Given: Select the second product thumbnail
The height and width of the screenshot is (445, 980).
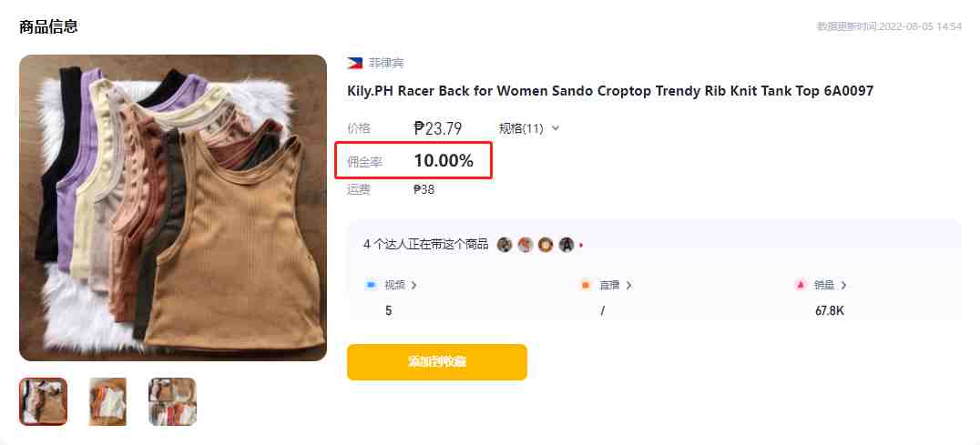Looking at the screenshot, I should tap(107, 401).
